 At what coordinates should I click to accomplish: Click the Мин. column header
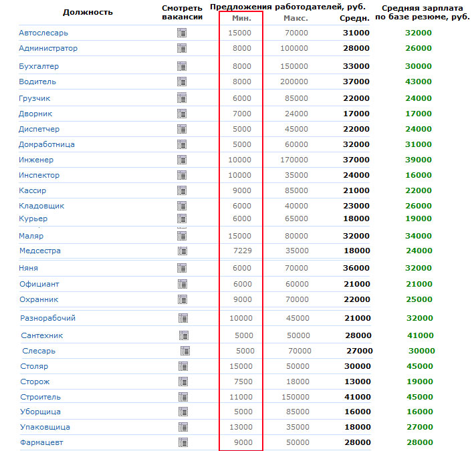tap(241, 18)
